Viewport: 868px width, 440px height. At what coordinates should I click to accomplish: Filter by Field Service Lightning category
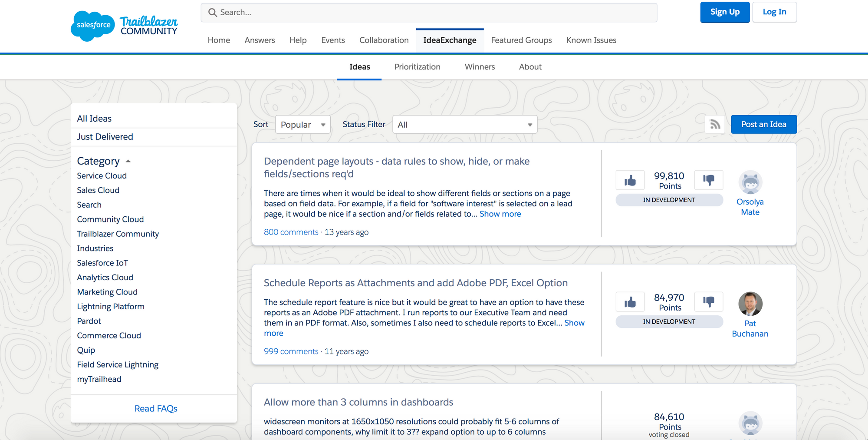click(118, 365)
